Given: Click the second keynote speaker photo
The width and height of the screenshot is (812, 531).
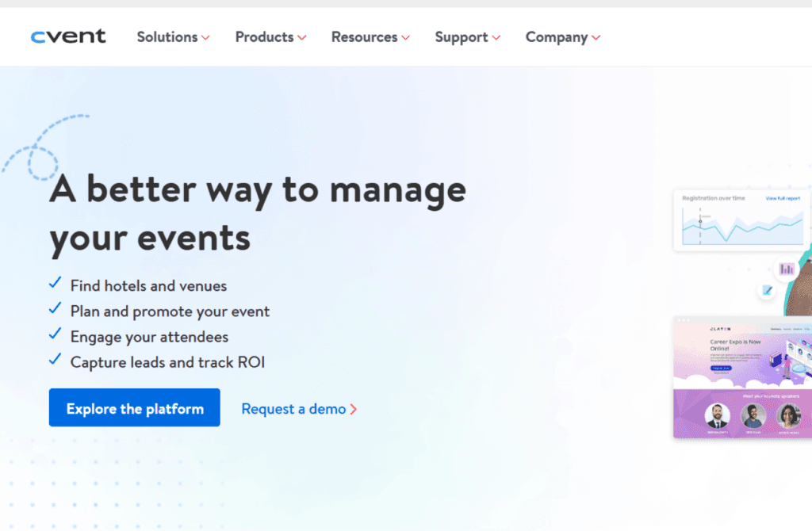Looking at the screenshot, I should pos(753,415).
